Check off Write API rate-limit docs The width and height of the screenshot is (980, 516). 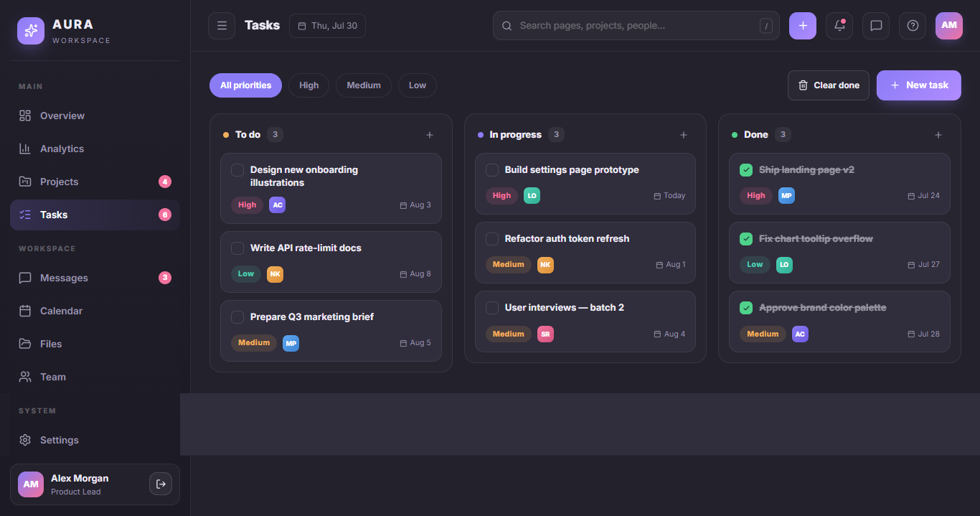pos(237,248)
